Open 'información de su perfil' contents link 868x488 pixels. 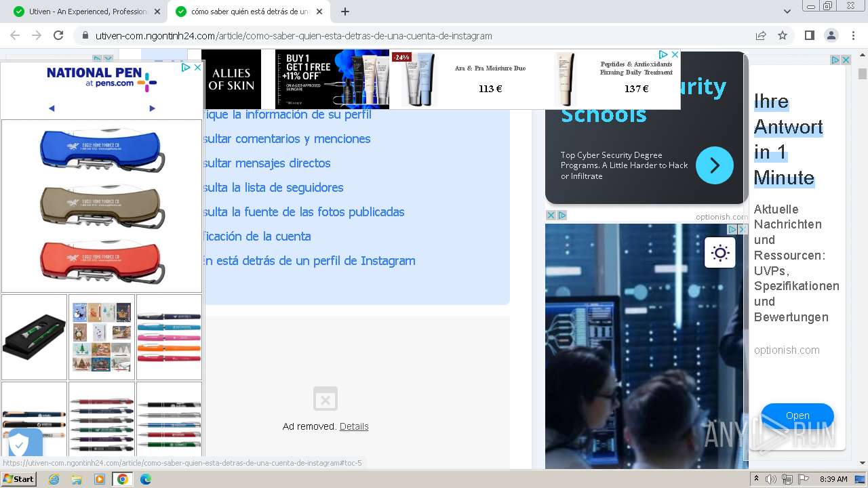(x=287, y=114)
